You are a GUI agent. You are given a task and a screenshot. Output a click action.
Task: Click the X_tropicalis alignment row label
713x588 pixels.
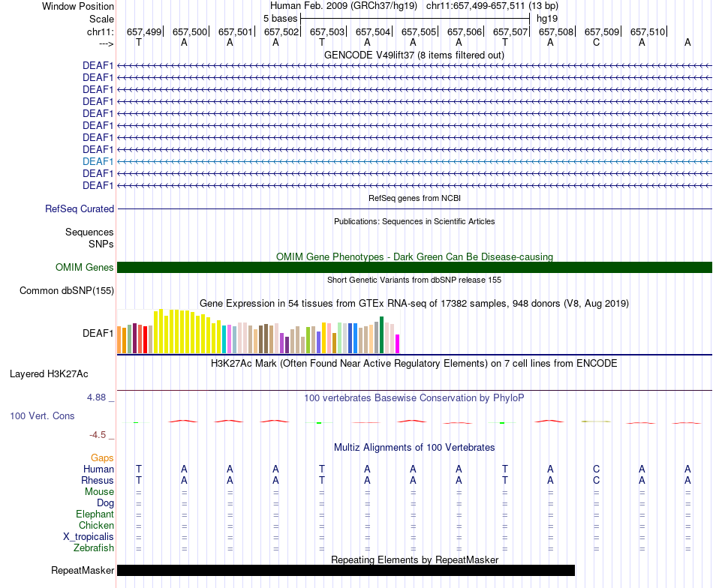(x=89, y=537)
